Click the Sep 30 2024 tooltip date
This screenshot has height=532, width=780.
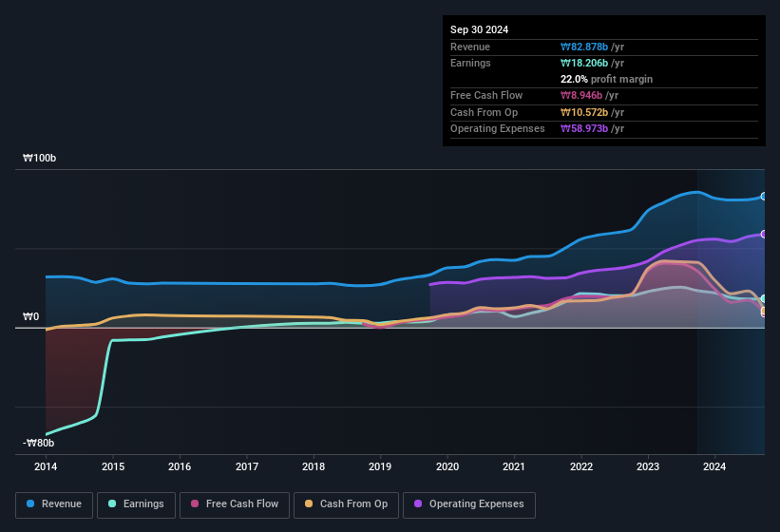pos(479,29)
